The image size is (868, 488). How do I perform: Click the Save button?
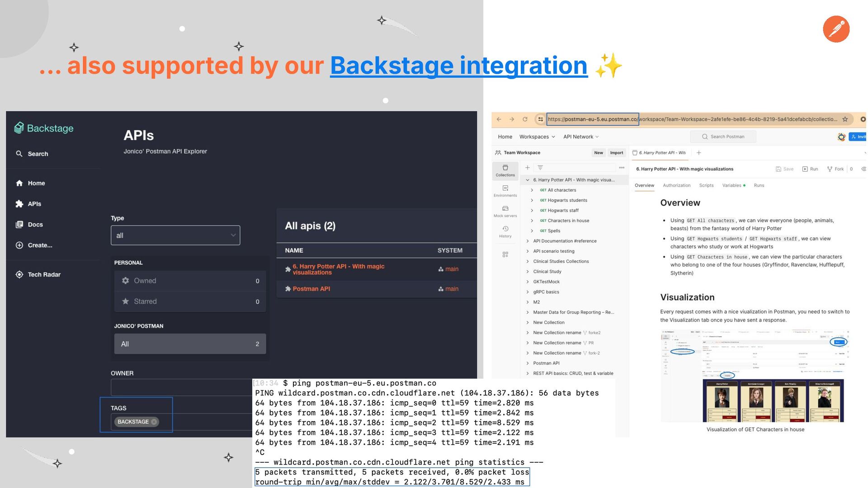[x=784, y=169]
